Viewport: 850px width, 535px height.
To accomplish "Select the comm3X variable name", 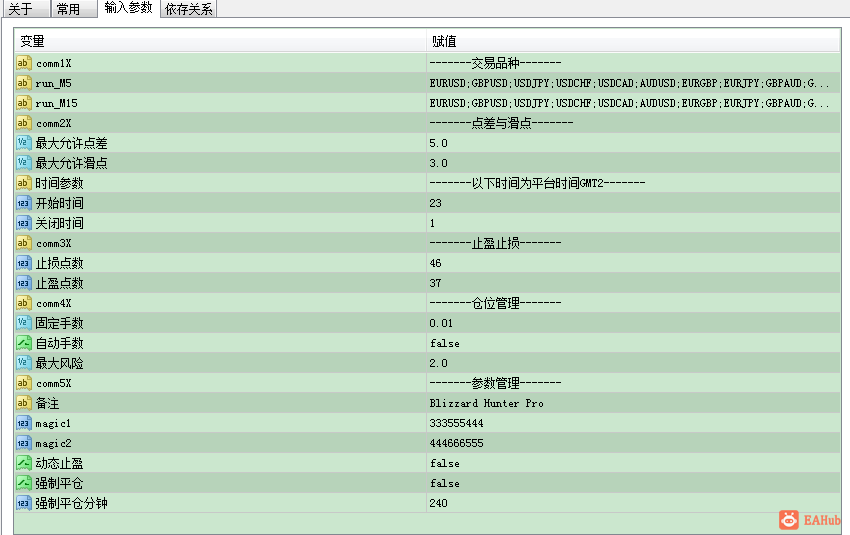I will click(x=54, y=243).
